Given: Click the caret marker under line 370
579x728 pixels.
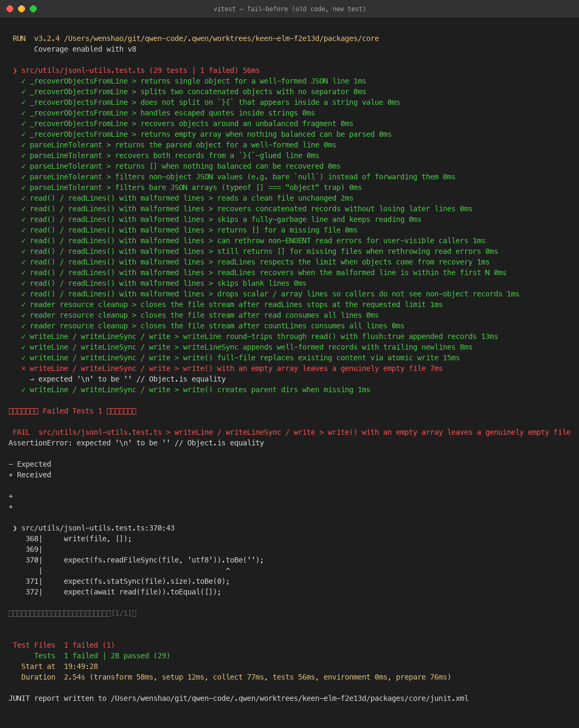Looking at the screenshot, I should pyautogui.click(x=228, y=570).
